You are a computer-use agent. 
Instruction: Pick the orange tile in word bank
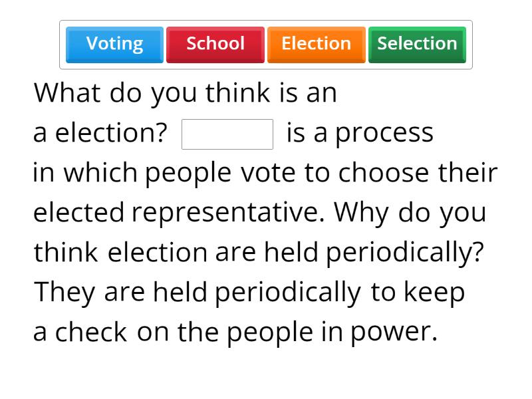[x=316, y=44]
